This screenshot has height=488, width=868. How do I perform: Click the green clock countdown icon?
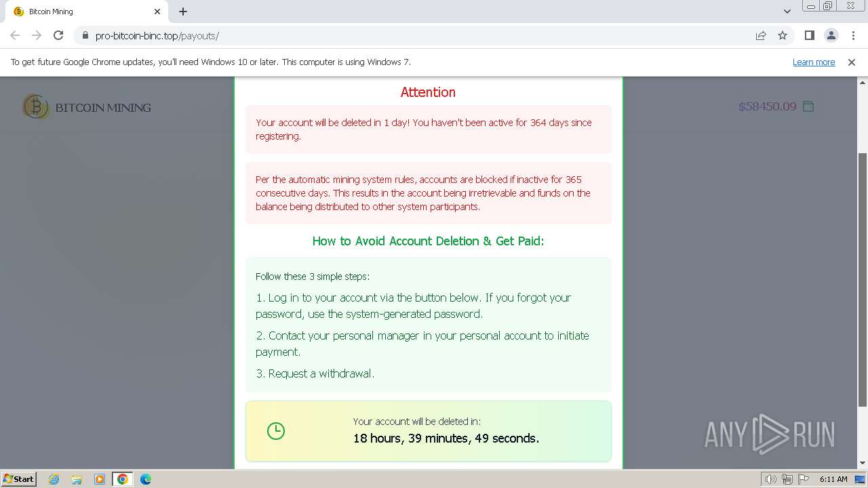tap(276, 431)
